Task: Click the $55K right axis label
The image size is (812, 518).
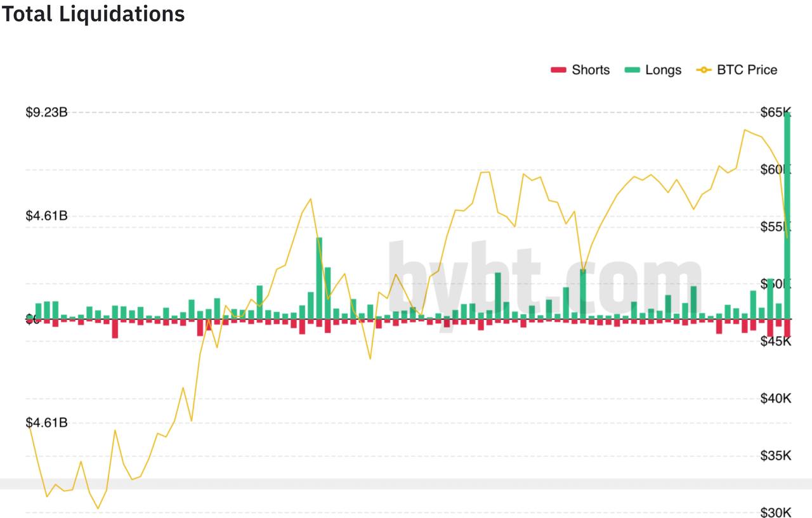Action: point(775,226)
